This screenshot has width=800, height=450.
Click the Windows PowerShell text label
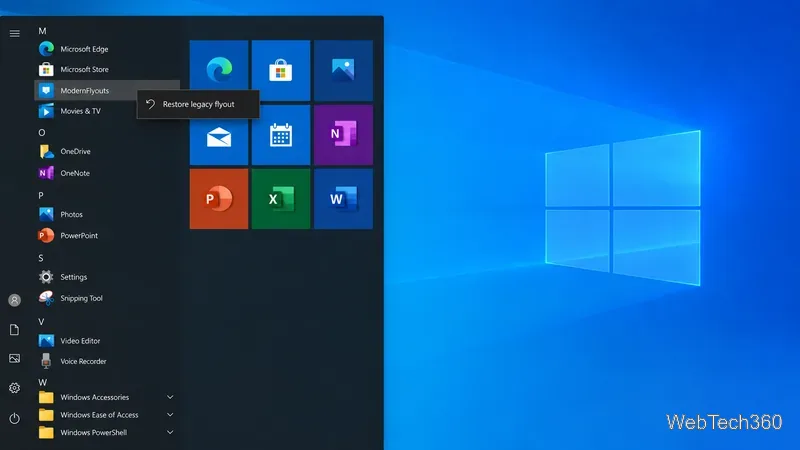click(x=93, y=432)
